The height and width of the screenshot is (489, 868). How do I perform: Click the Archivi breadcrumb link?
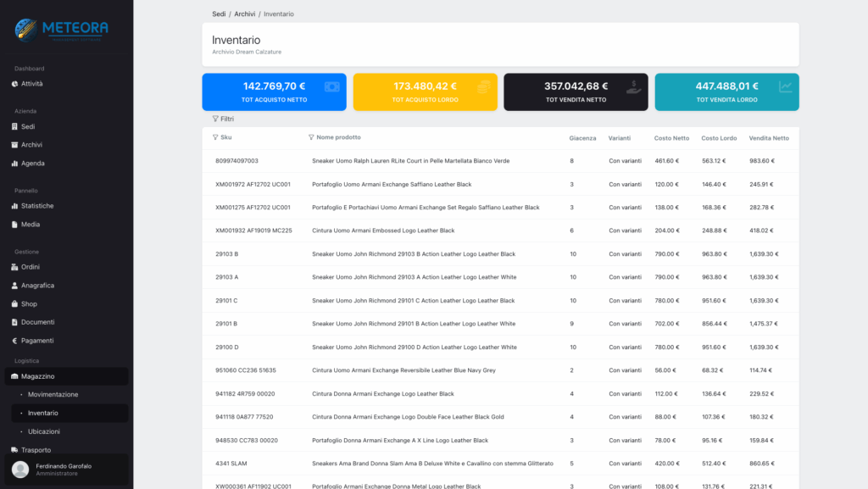click(246, 14)
